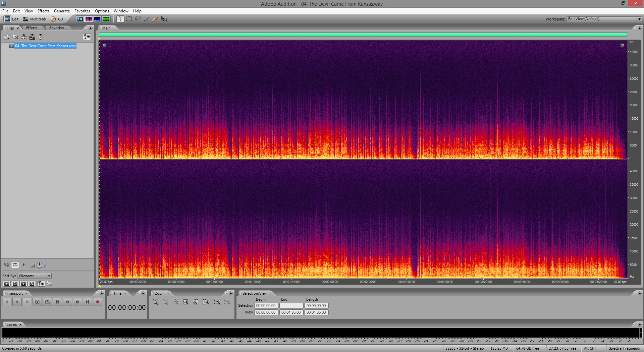Click the Rewind transport button
This screenshot has height=352, width=644.
pyautogui.click(x=67, y=302)
